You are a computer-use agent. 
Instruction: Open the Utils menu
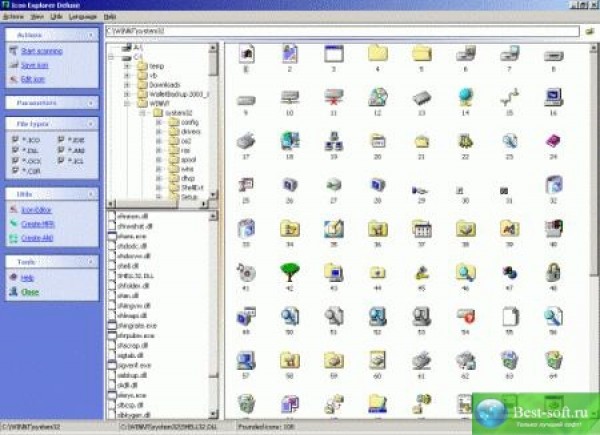[56, 17]
